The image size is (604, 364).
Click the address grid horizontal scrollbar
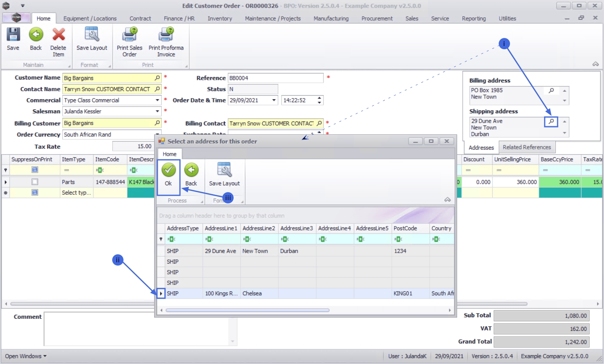point(248,310)
